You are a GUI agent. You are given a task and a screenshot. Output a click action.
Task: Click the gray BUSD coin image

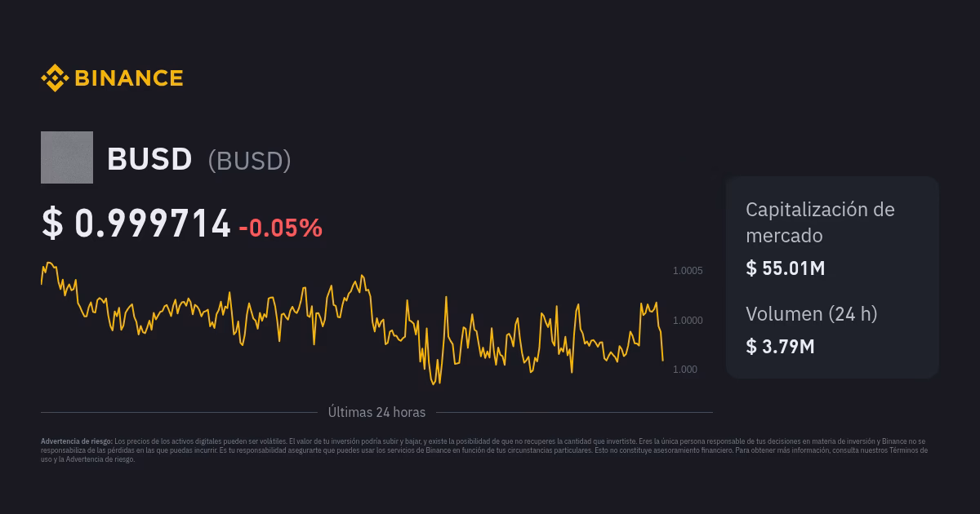tap(67, 157)
